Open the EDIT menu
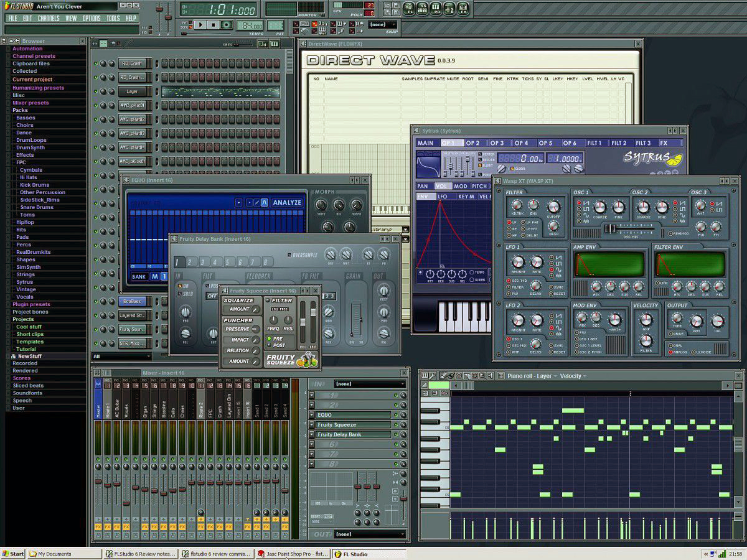 point(27,18)
